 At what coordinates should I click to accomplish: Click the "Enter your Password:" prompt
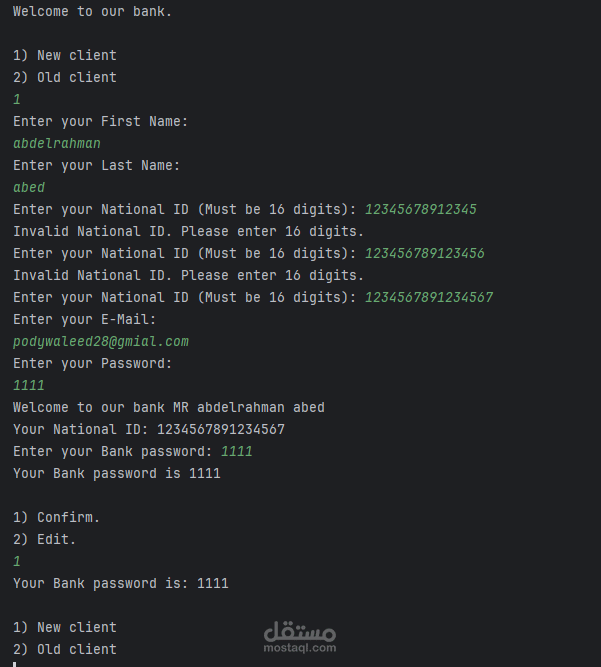92,363
